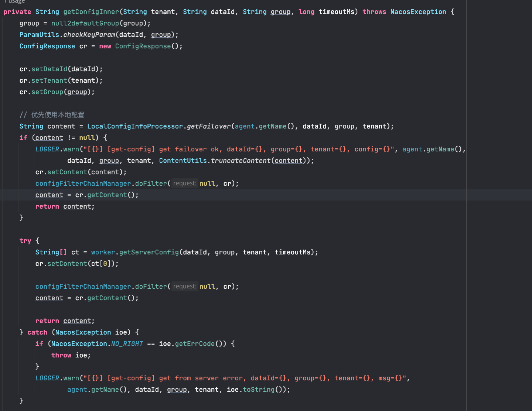Click the ParamUtils class reference
The width and height of the screenshot is (532, 411).
coord(39,35)
